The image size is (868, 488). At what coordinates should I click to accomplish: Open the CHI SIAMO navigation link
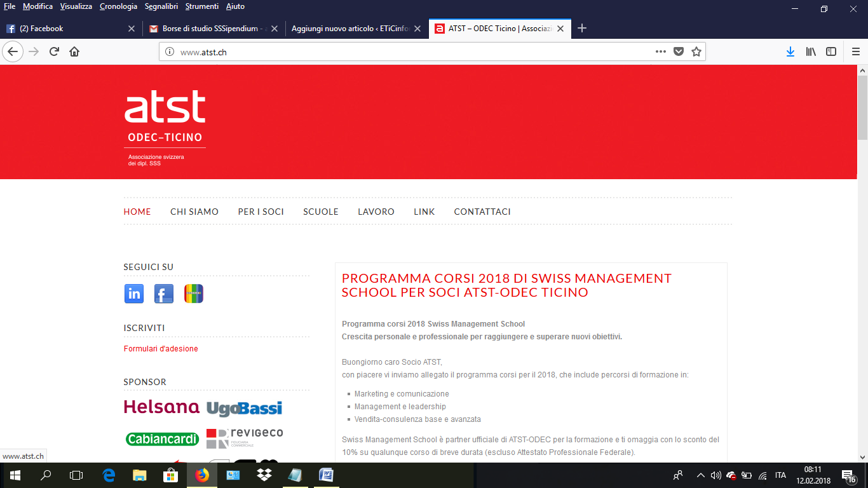pos(194,212)
